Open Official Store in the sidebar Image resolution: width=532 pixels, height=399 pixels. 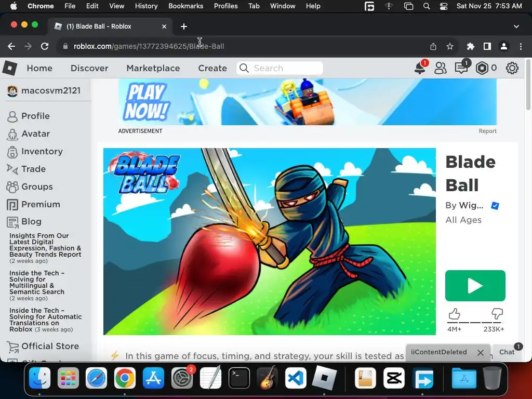(x=43, y=346)
